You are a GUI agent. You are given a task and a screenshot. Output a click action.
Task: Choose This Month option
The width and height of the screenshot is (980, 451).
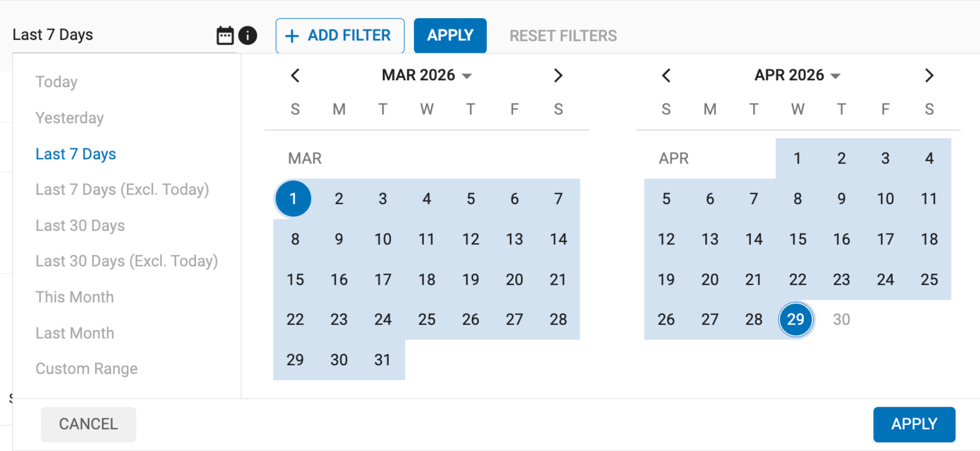tap(75, 297)
